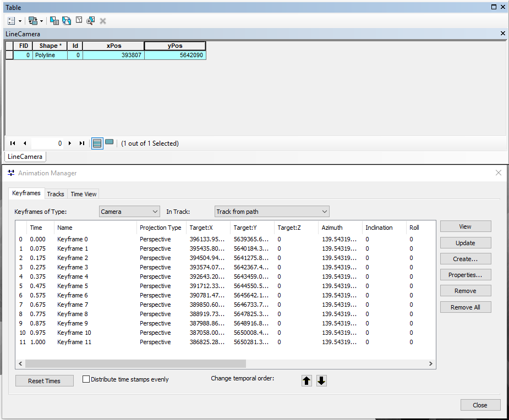Image resolution: width=509 pixels, height=420 pixels.
Task: Select the Keyframe 7 row
Action: coord(225,305)
